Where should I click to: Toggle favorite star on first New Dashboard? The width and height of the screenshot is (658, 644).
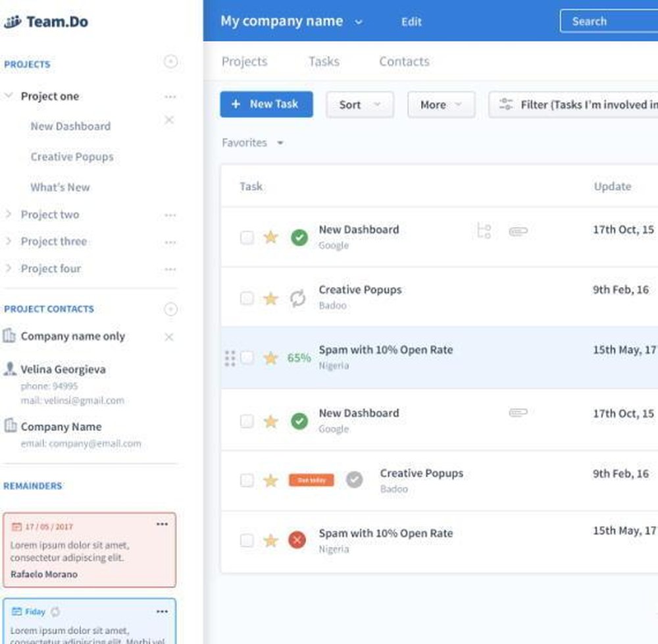coord(270,237)
